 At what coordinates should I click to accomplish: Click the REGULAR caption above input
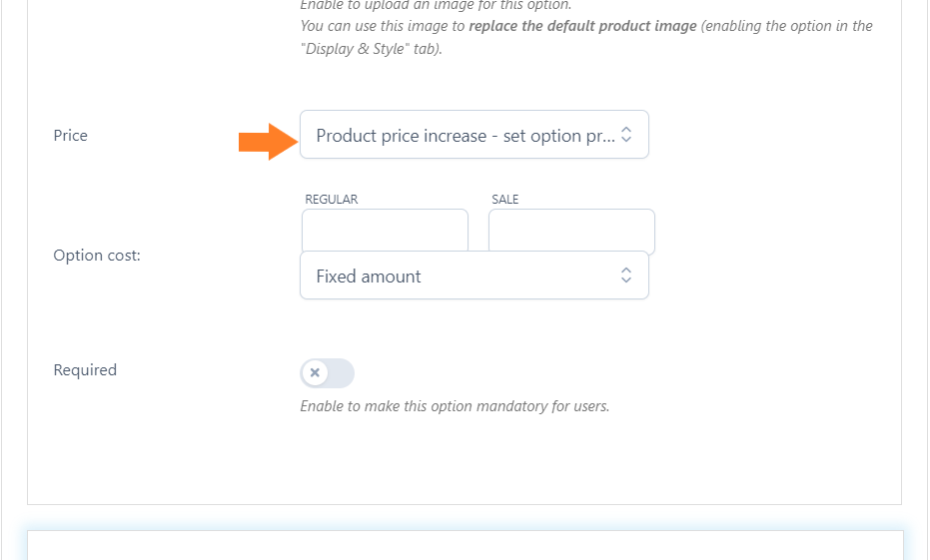(x=332, y=199)
